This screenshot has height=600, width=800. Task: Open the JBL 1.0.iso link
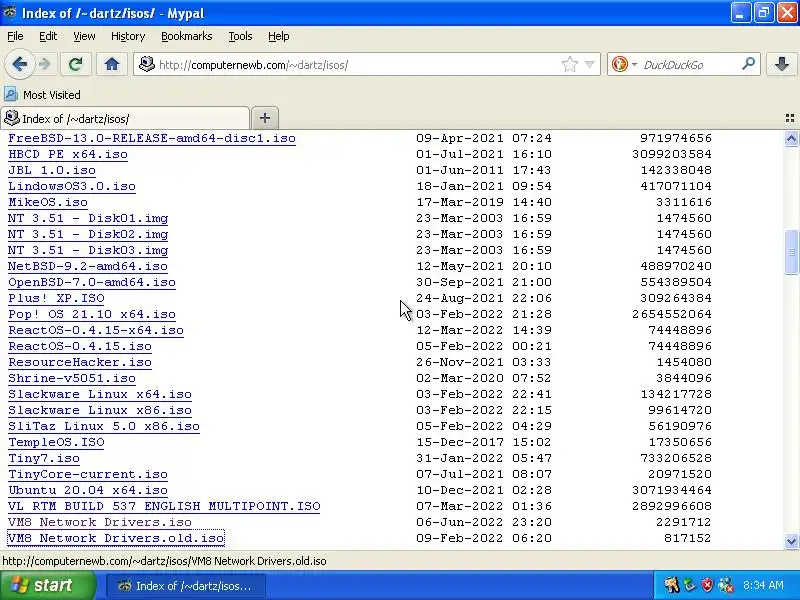click(52, 170)
